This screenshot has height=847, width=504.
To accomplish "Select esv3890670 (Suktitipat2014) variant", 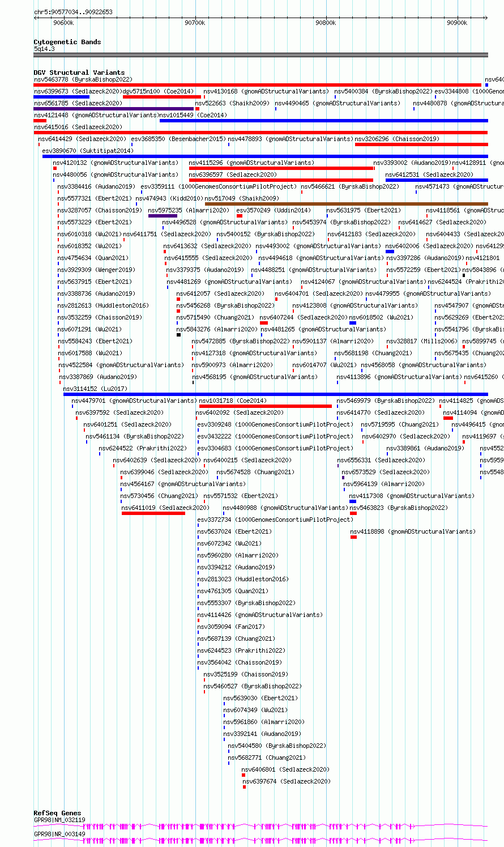I will pos(88,151).
